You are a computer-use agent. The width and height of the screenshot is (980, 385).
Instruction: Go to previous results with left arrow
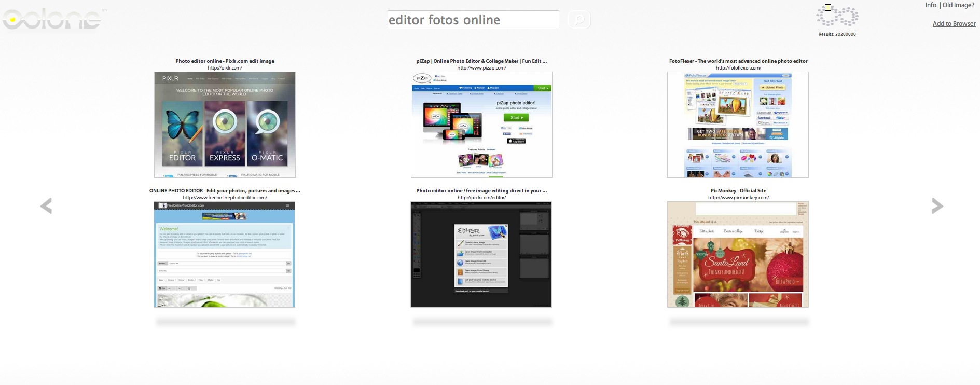[x=46, y=206]
